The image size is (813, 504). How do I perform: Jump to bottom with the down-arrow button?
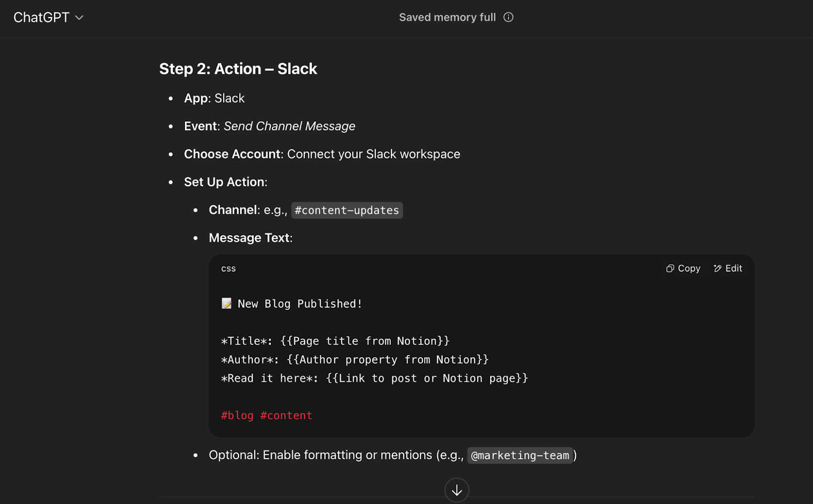point(457,490)
